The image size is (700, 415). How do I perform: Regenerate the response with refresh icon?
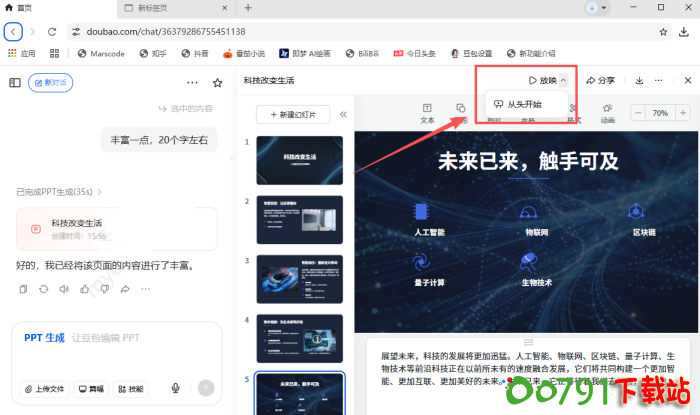[44, 289]
